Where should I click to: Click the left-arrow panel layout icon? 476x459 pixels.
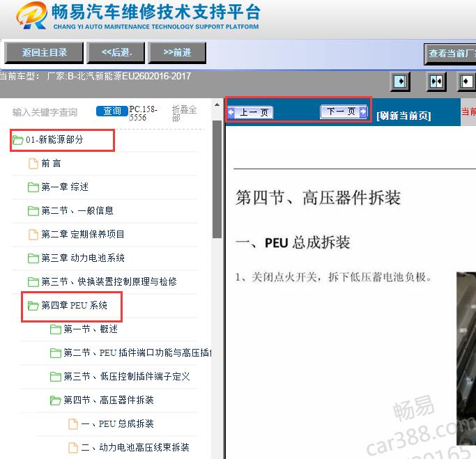click(466, 81)
